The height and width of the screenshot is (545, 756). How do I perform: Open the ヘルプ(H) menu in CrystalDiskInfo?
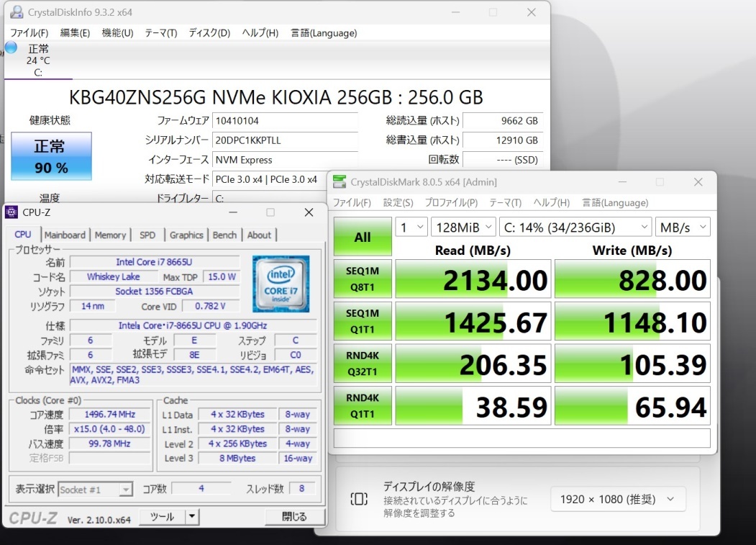pyautogui.click(x=260, y=33)
